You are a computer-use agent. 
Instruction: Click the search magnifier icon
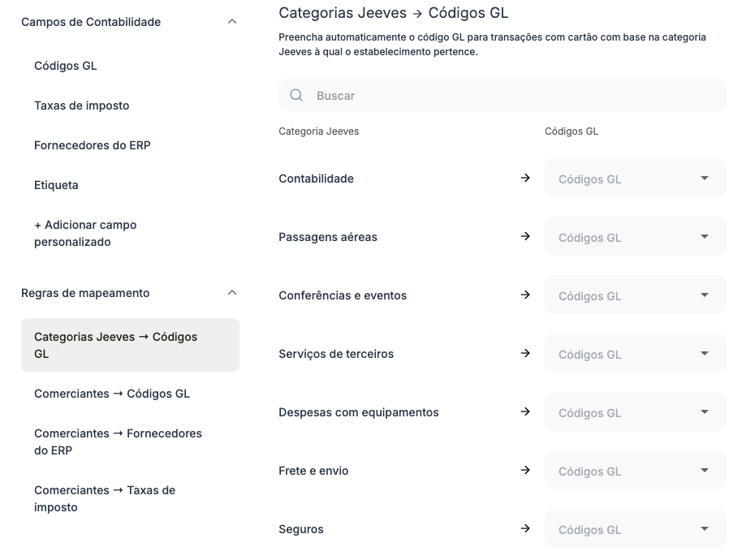[x=296, y=95]
